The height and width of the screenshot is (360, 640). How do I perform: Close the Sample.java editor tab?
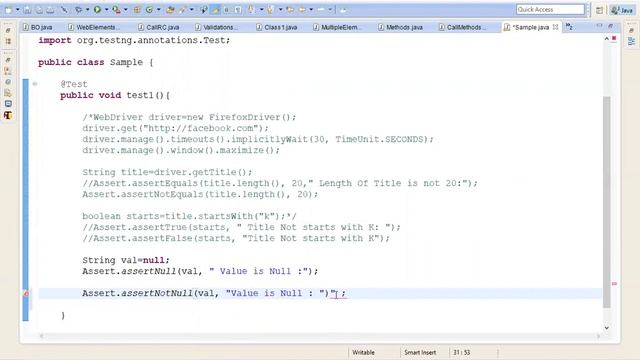(x=556, y=27)
